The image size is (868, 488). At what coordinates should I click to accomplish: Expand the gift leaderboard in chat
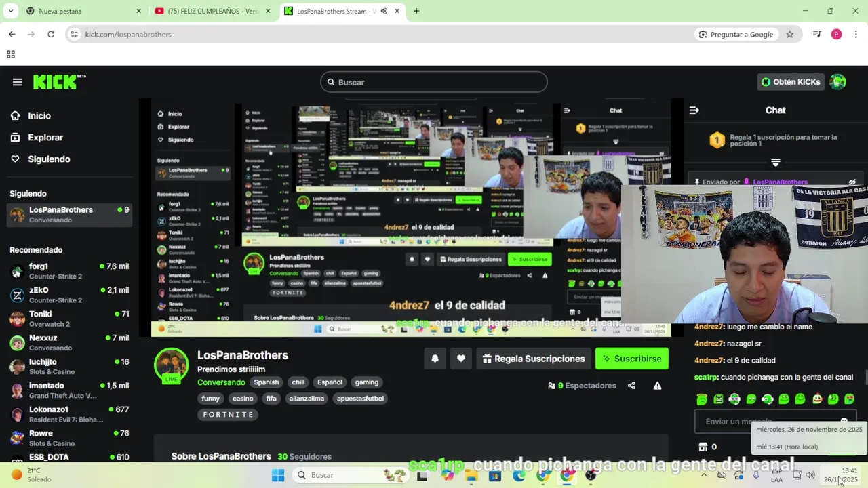click(x=776, y=162)
